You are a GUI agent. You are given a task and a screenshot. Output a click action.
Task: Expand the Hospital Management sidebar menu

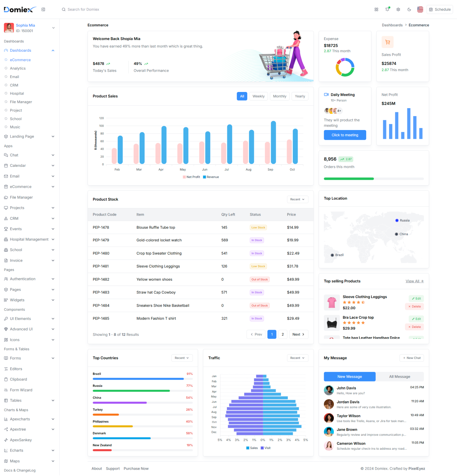click(x=29, y=239)
